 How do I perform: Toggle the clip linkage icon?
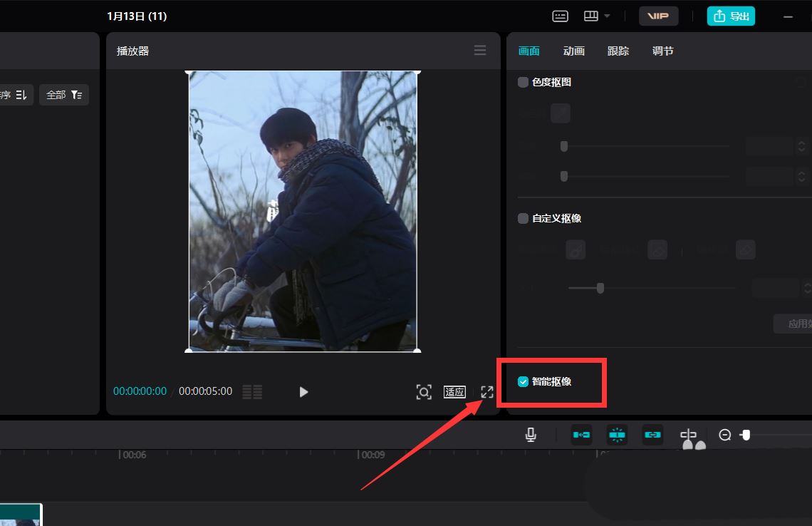(x=652, y=435)
